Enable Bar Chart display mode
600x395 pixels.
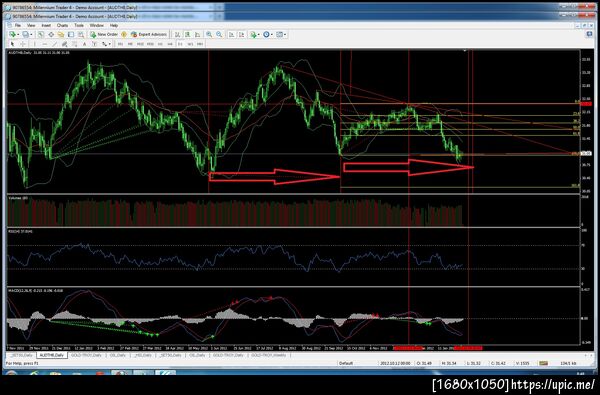177,34
